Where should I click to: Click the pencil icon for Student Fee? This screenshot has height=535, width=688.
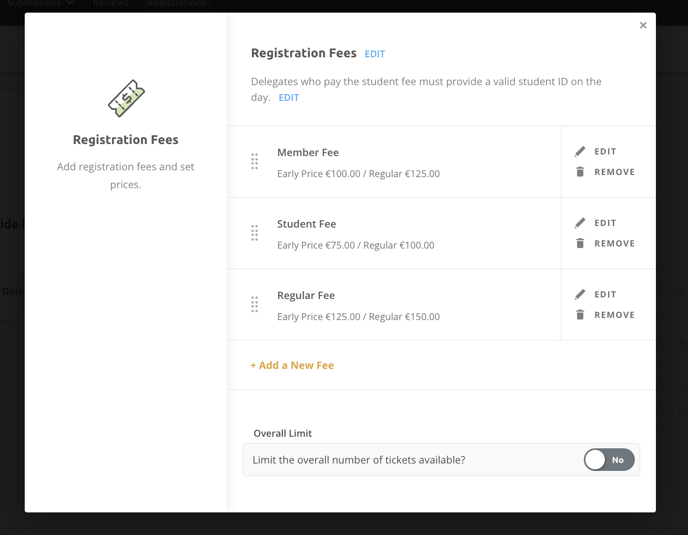point(580,223)
